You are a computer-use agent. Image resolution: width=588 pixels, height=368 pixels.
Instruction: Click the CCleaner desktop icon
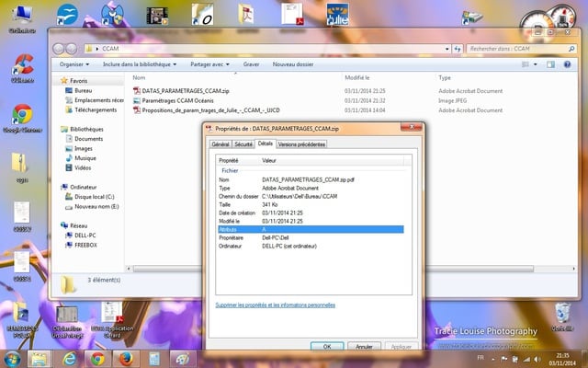pos(21,66)
